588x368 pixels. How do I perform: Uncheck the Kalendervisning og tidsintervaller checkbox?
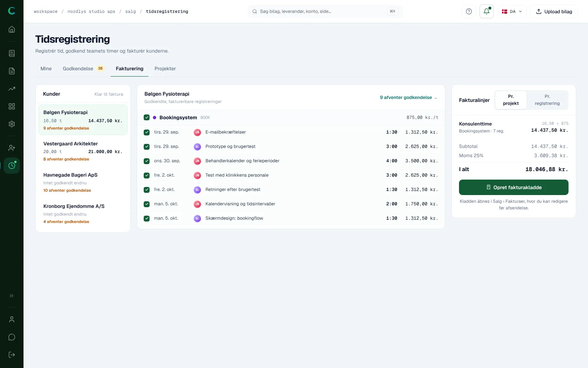pyautogui.click(x=147, y=204)
